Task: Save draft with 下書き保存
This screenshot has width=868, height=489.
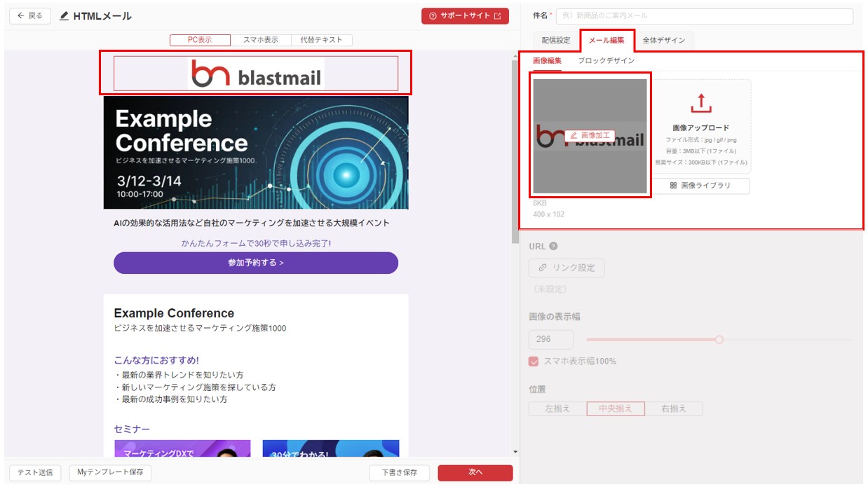Action: pyautogui.click(x=400, y=473)
